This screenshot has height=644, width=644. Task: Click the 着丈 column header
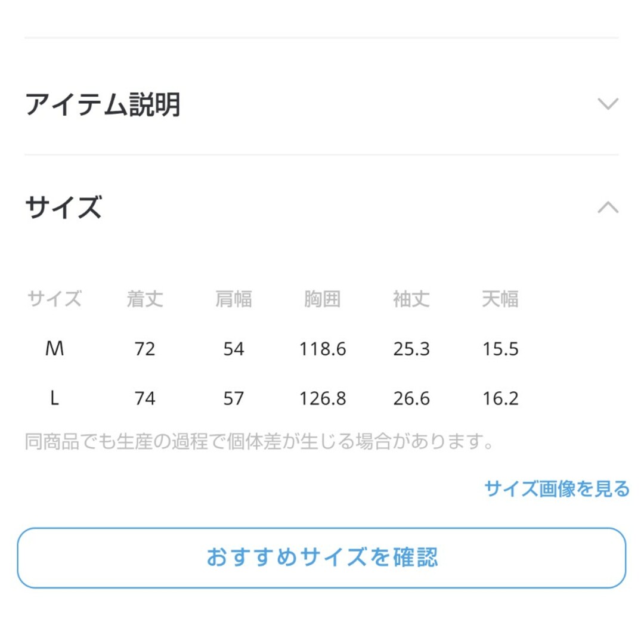click(144, 299)
